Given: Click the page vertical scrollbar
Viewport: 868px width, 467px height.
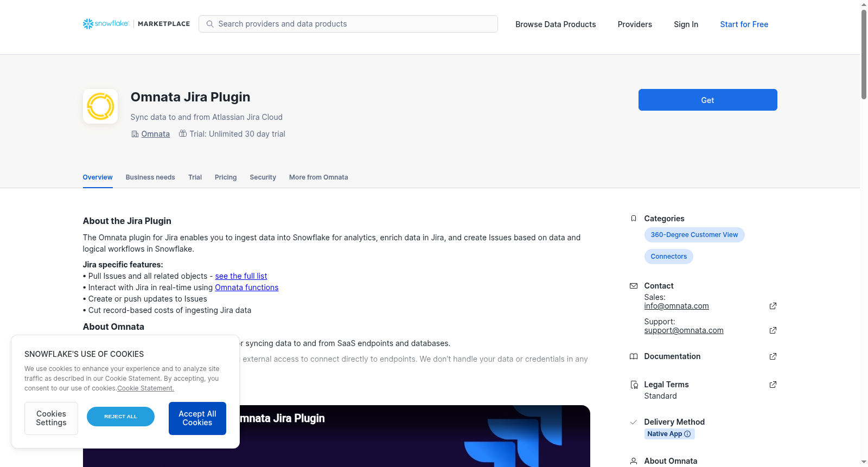Looking at the screenshot, I should coord(864,54).
